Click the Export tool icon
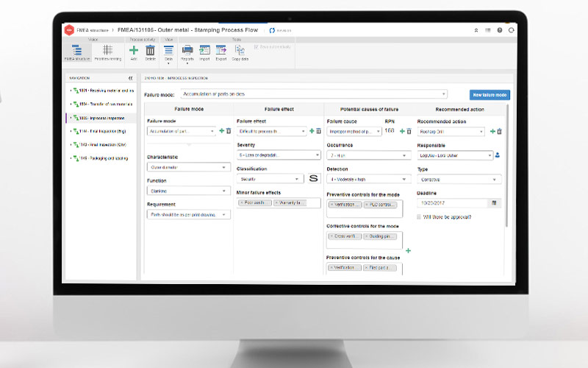This screenshot has height=368, width=588. tap(222, 51)
